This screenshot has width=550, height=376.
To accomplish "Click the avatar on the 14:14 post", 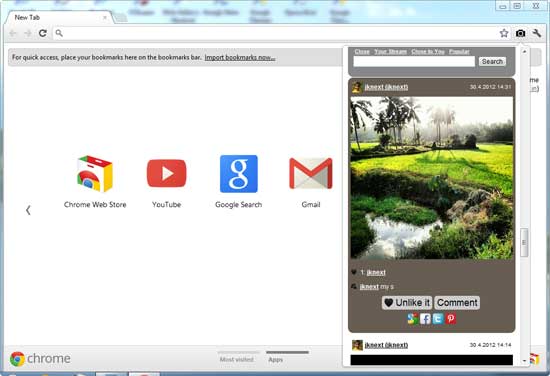I will pos(357,345).
